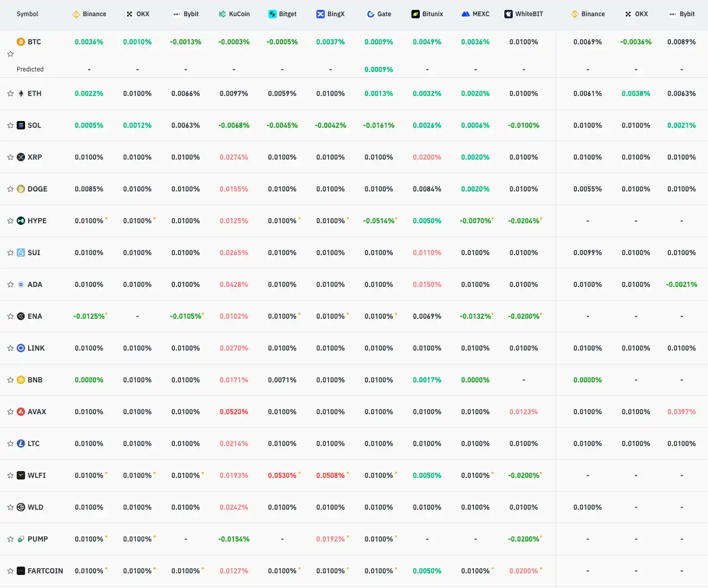Image resolution: width=708 pixels, height=588 pixels.
Task: Open the PUMP symbol link
Action: coord(38,539)
